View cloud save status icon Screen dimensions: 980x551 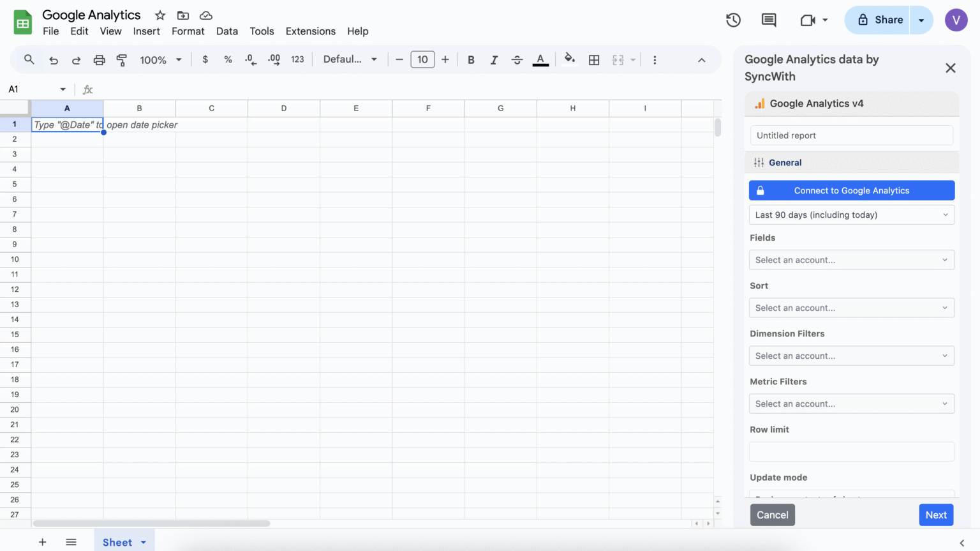(205, 15)
